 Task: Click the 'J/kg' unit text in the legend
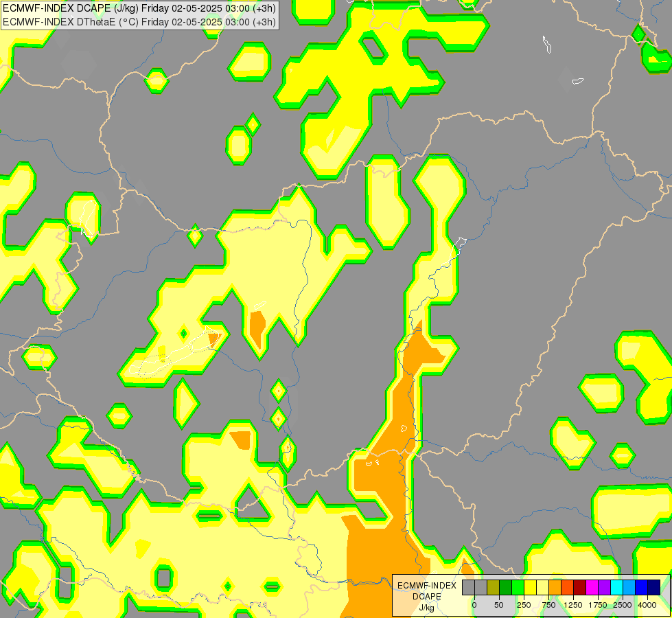(427, 608)
